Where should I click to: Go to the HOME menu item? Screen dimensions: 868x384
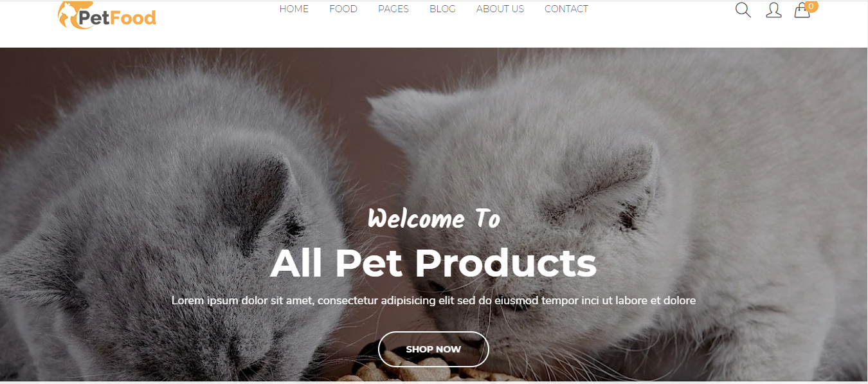click(x=294, y=9)
